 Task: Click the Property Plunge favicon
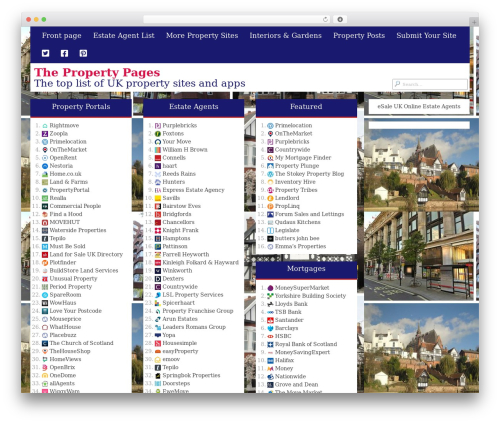[271, 166]
